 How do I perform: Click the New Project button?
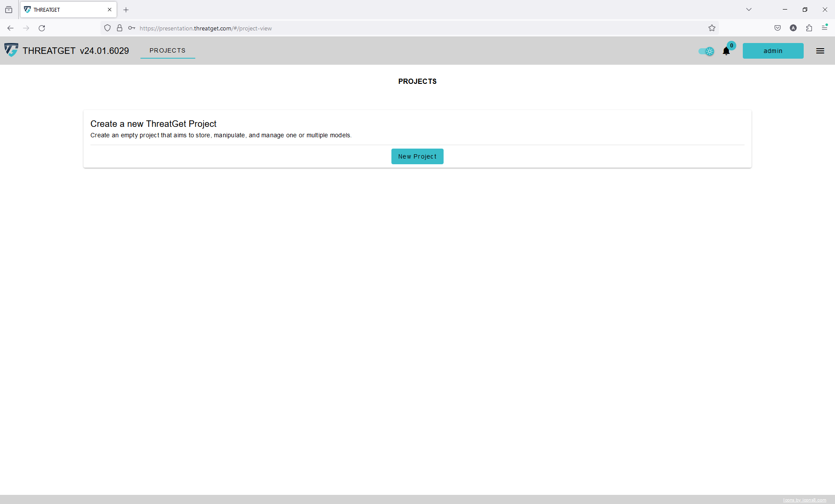click(417, 156)
